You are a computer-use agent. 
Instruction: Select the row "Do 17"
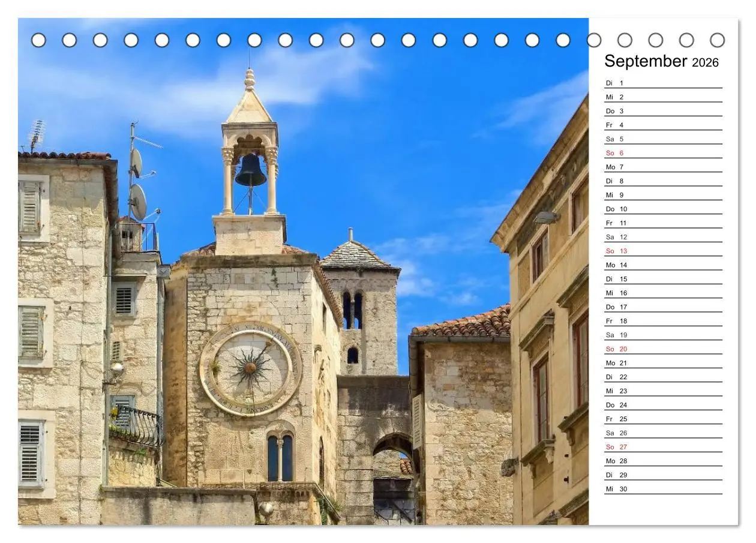[663, 307]
